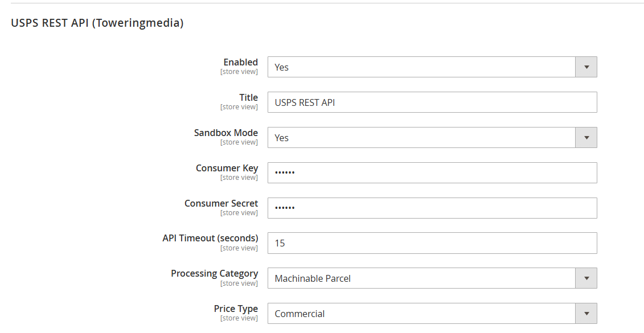Click the Enabled dropdown arrow icon
The image size is (644, 333).
tap(586, 67)
